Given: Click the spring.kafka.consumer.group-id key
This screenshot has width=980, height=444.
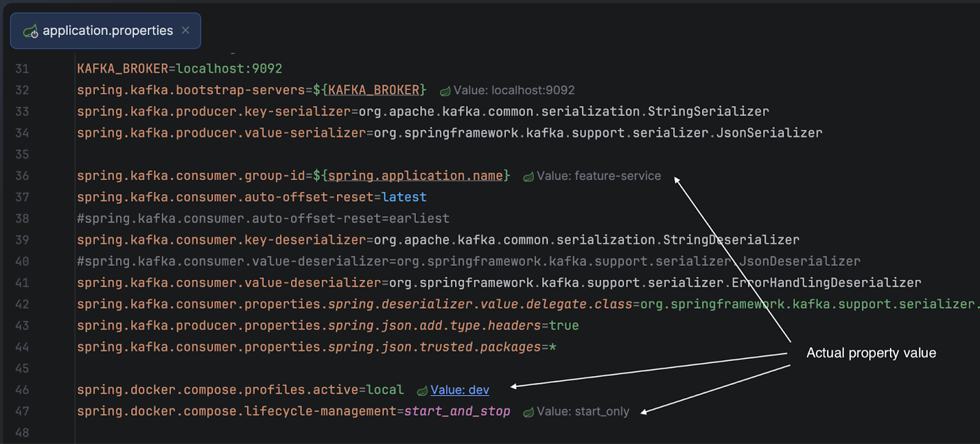Looking at the screenshot, I should (x=190, y=176).
